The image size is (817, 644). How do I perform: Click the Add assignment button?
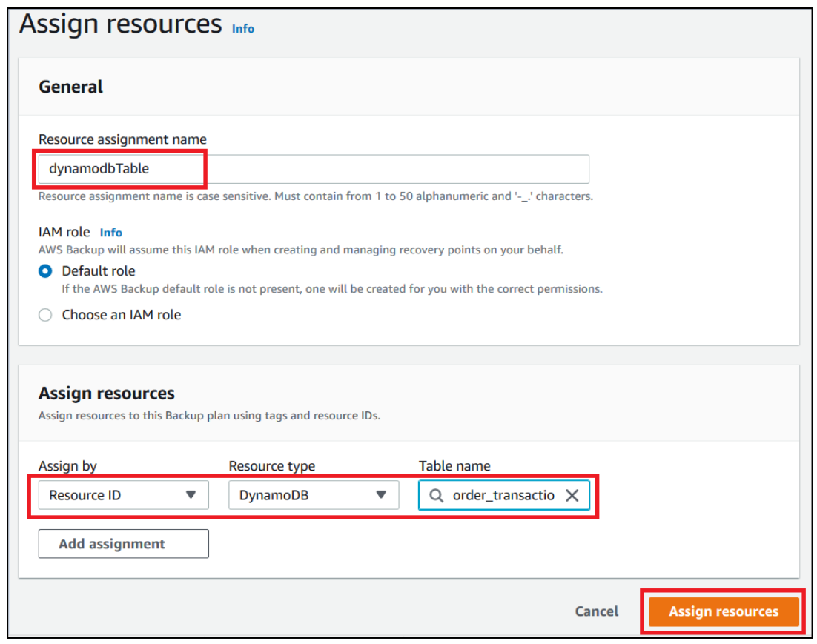(124, 543)
